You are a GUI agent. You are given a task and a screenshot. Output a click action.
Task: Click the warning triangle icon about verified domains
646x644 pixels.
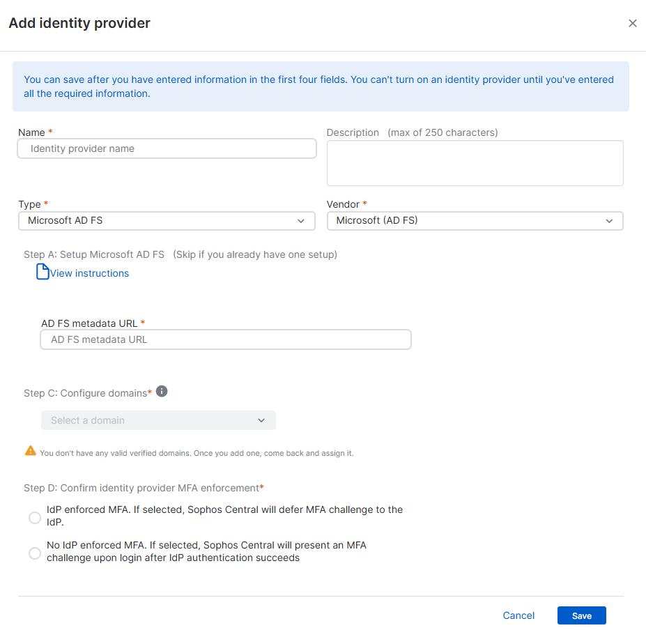(x=30, y=451)
